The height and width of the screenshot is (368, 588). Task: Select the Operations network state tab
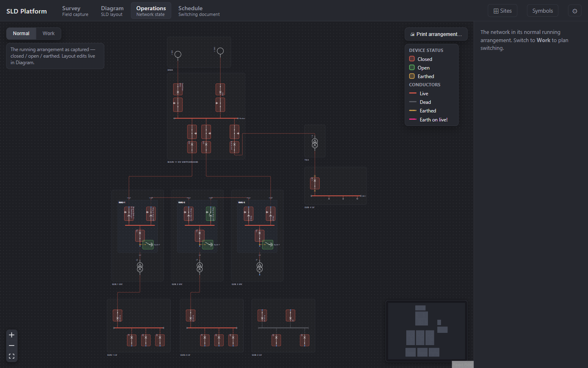pos(151,11)
